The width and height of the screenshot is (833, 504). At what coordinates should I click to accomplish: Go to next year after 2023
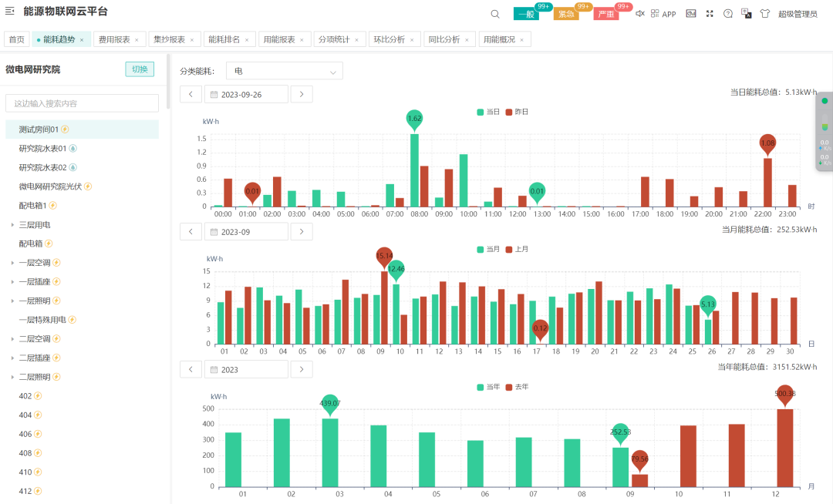[x=302, y=369]
